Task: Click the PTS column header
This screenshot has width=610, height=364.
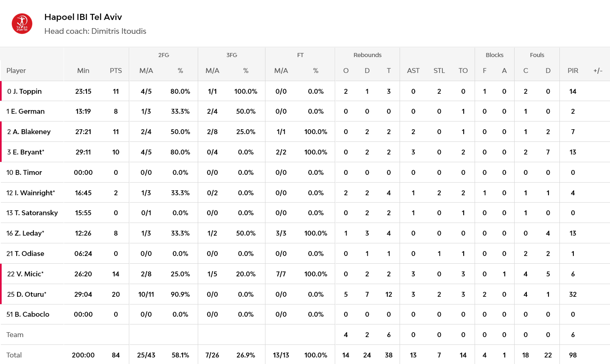Action: 116,71
